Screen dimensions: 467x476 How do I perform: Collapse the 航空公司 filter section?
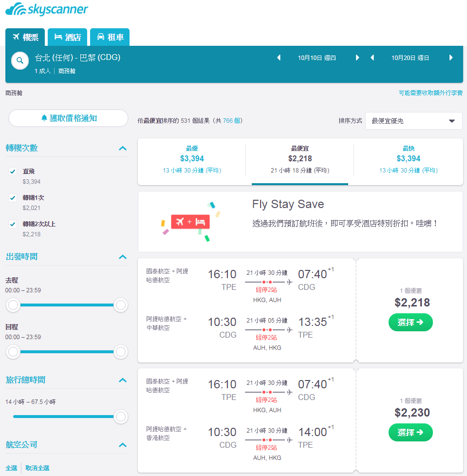tap(123, 445)
